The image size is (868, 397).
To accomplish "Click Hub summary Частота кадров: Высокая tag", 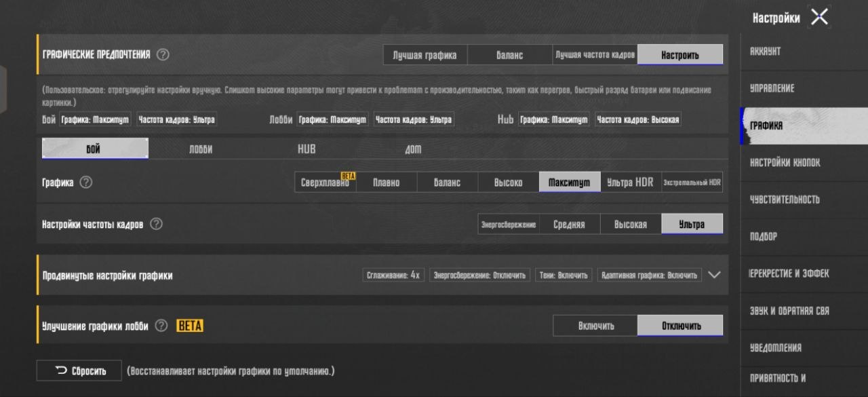I will pyautogui.click(x=638, y=119).
